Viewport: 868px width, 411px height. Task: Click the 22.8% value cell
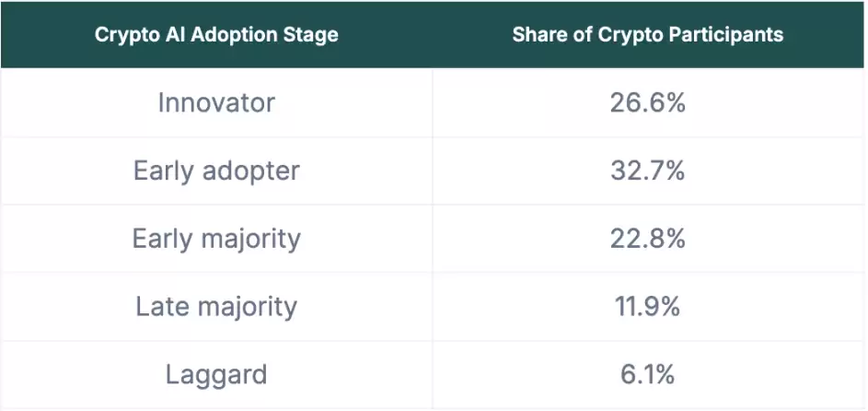point(647,239)
